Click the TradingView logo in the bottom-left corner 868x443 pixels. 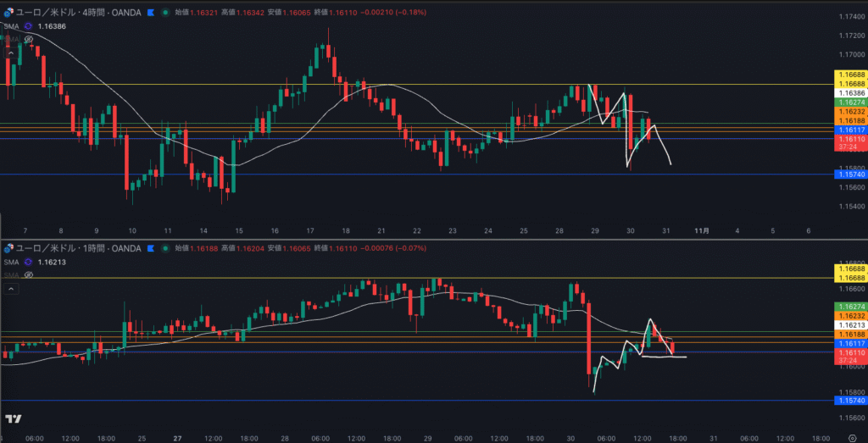[13, 418]
